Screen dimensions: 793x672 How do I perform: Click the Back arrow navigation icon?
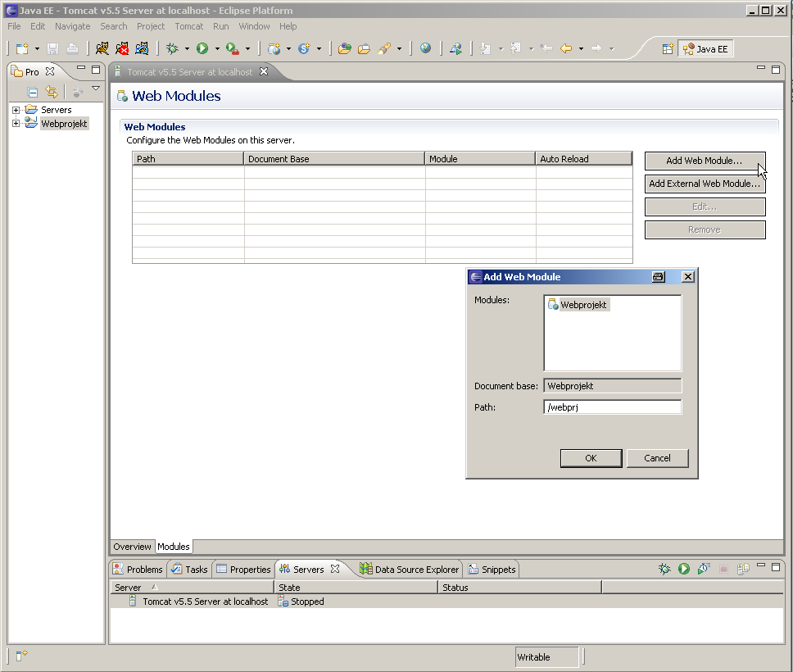pyautogui.click(x=566, y=48)
